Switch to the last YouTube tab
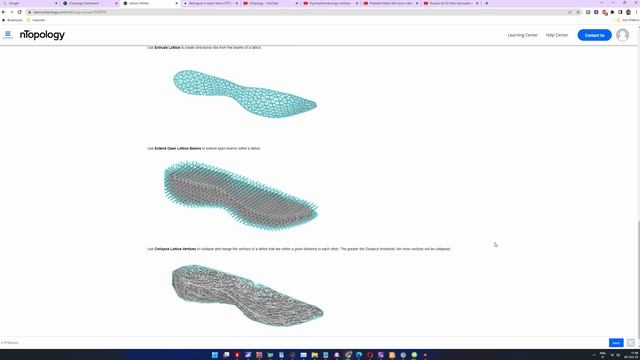The width and height of the screenshot is (640, 360). [450, 3]
